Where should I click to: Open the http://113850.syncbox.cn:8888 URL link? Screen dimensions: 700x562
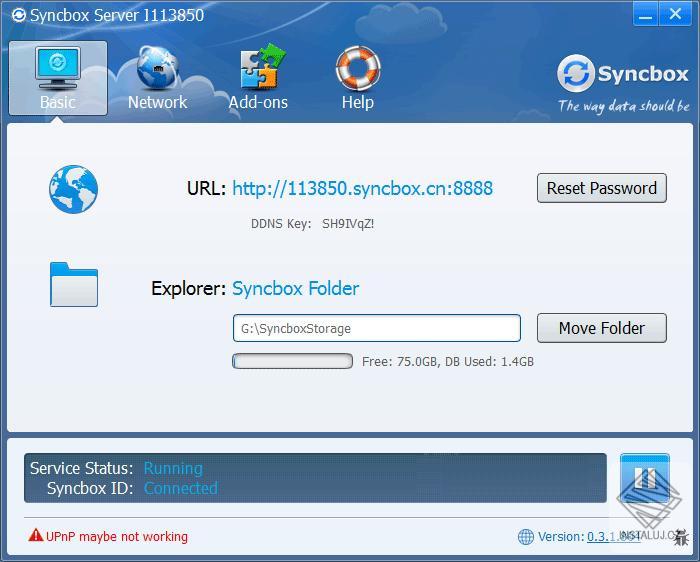362,188
